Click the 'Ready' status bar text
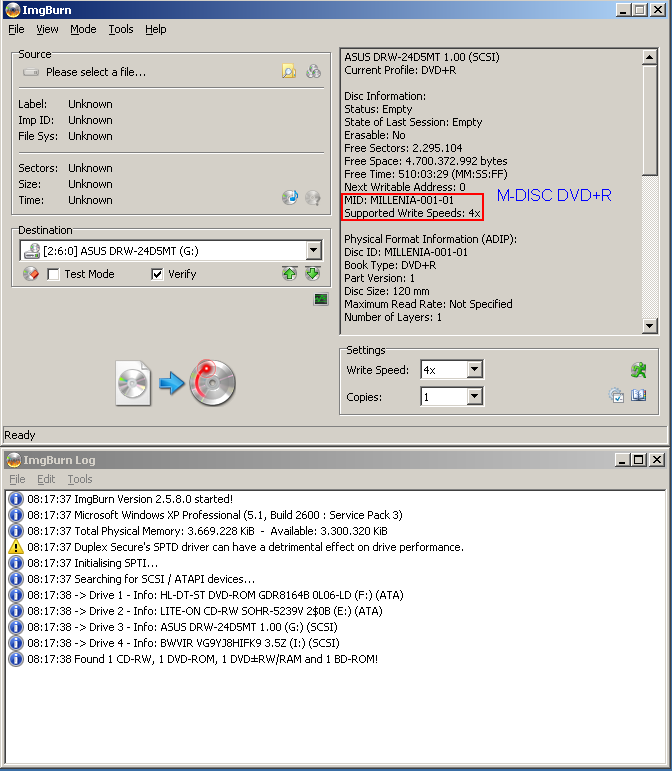Viewport: 672px width, 771px height. [20, 435]
